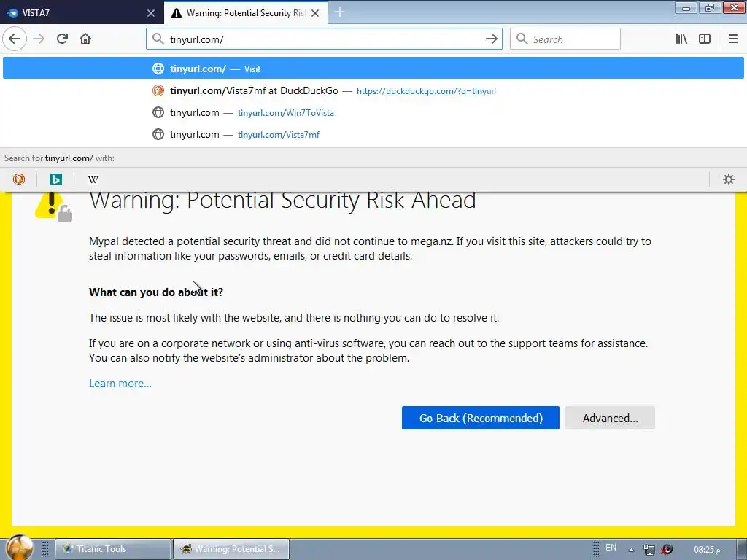Pick the tinyurl.com/Win7ToVista suggestion
This screenshot has width=747, height=560.
pyautogui.click(x=373, y=112)
